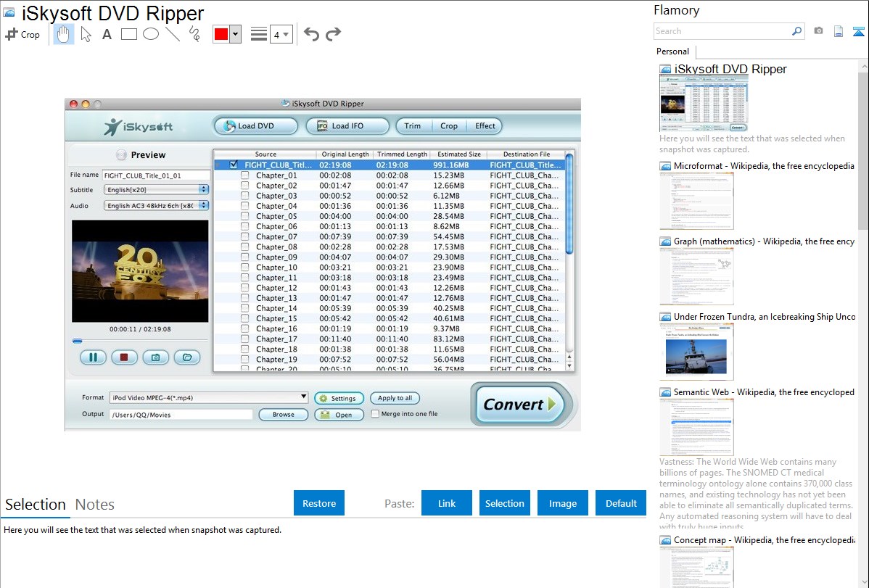
Task: Switch to the Notes tab
Action: pos(95,505)
